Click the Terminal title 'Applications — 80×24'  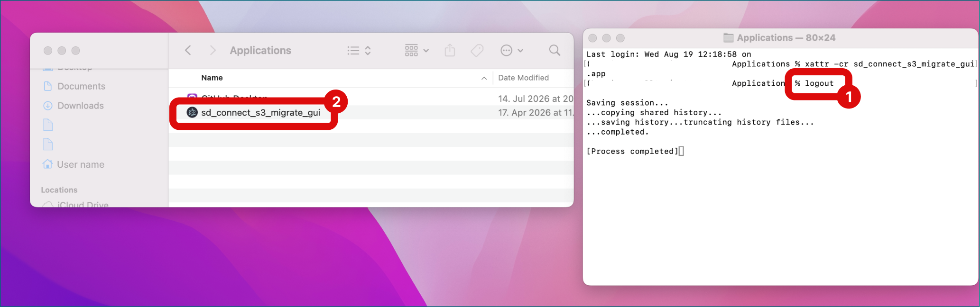[x=786, y=38]
